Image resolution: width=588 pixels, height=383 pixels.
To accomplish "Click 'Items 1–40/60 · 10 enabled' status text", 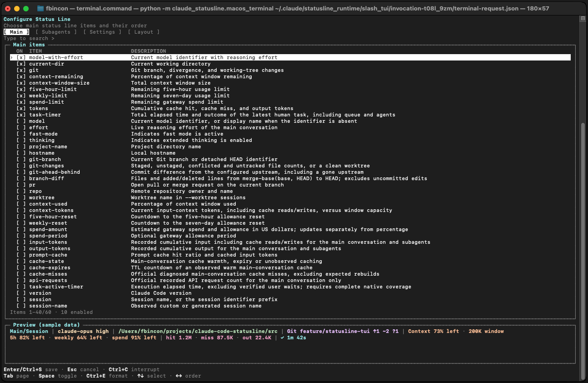I will (x=51, y=312).
